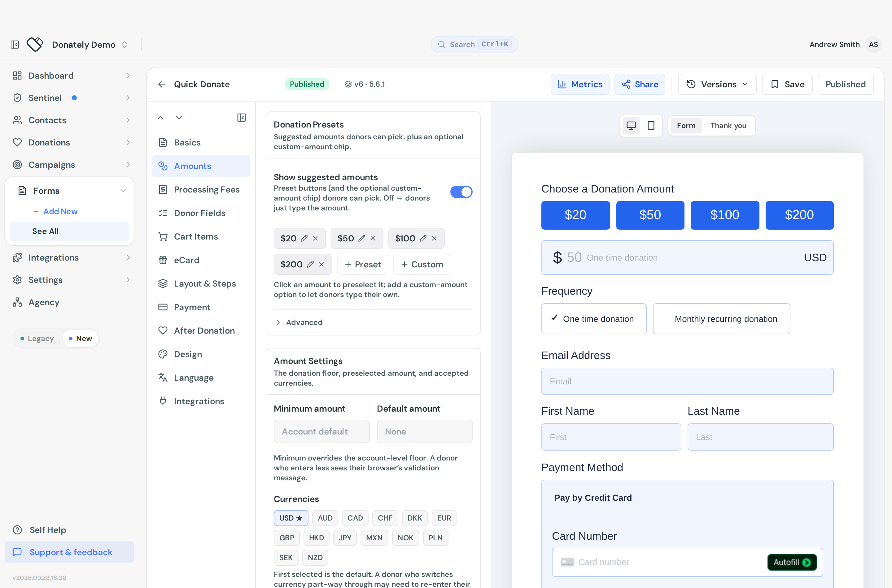Screen dimensions: 892x588
Task: Click the Share button
Action: pos(640,84)
